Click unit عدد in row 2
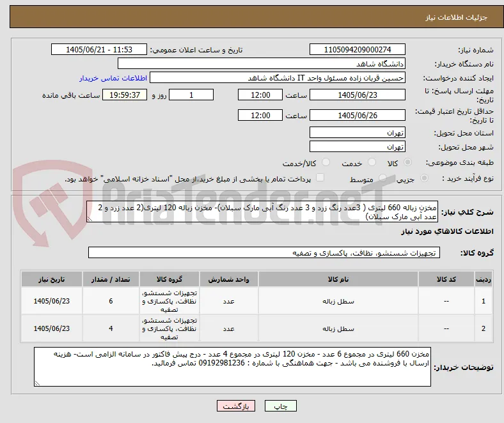 tap(228, 328)
